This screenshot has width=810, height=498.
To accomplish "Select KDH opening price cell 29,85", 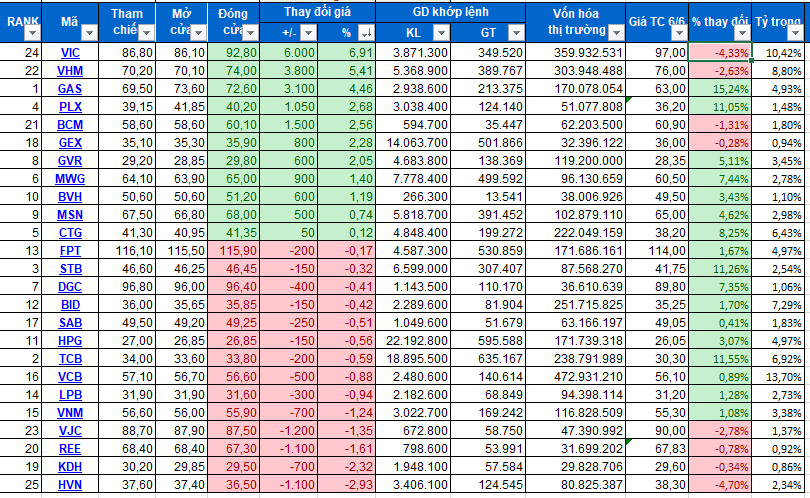I will point(181,467).
